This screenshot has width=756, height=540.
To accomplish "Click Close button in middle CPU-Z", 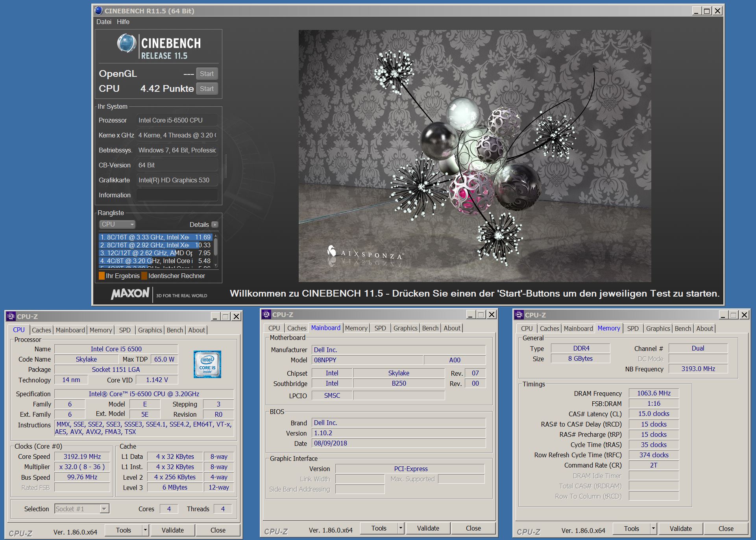I will [473, 528].
